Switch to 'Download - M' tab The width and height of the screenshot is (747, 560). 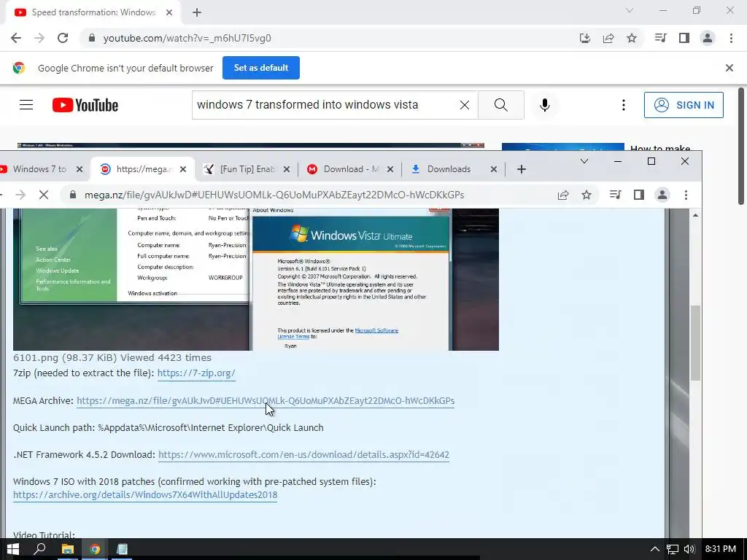(x=351, y=169)
